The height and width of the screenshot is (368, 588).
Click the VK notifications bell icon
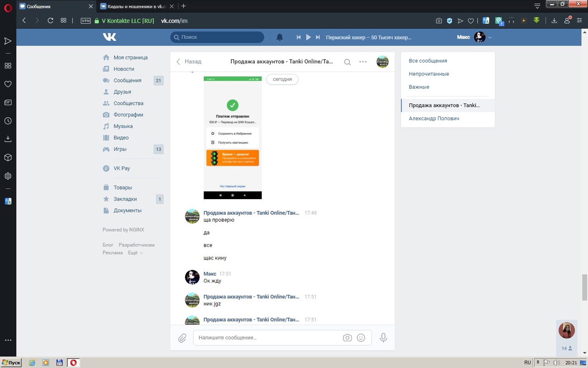(x=279, y=37)
